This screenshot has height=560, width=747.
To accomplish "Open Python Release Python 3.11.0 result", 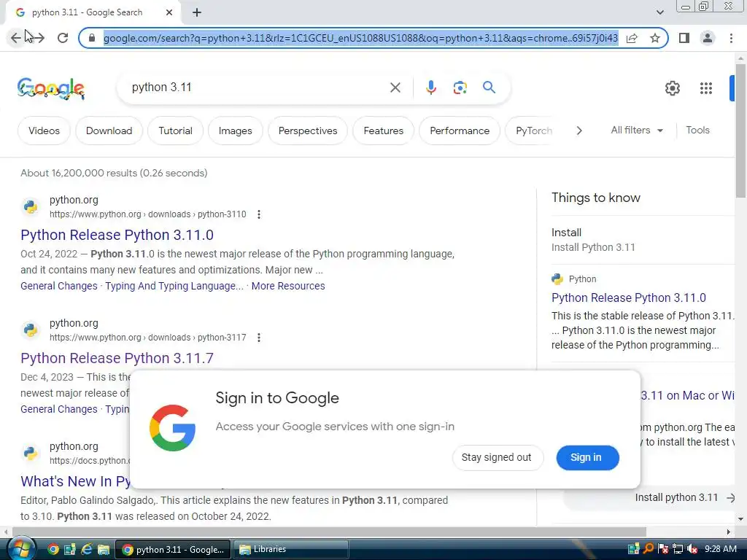I will point(117,235).
